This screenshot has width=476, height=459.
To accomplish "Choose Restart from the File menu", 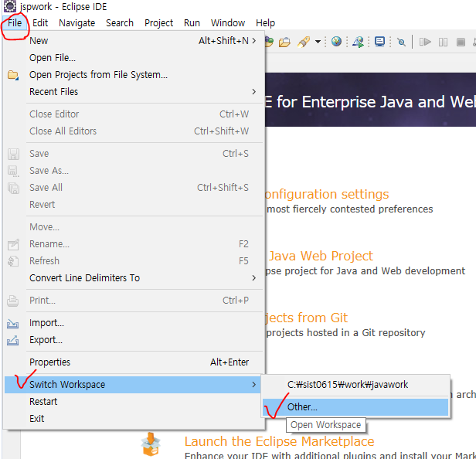I will (x=134, y=402).
